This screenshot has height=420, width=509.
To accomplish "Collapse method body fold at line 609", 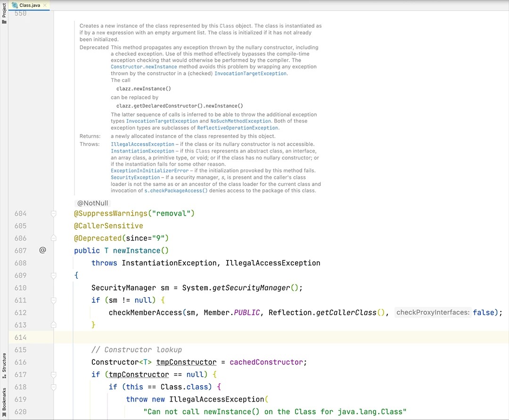I will click(x=54, y=275).
